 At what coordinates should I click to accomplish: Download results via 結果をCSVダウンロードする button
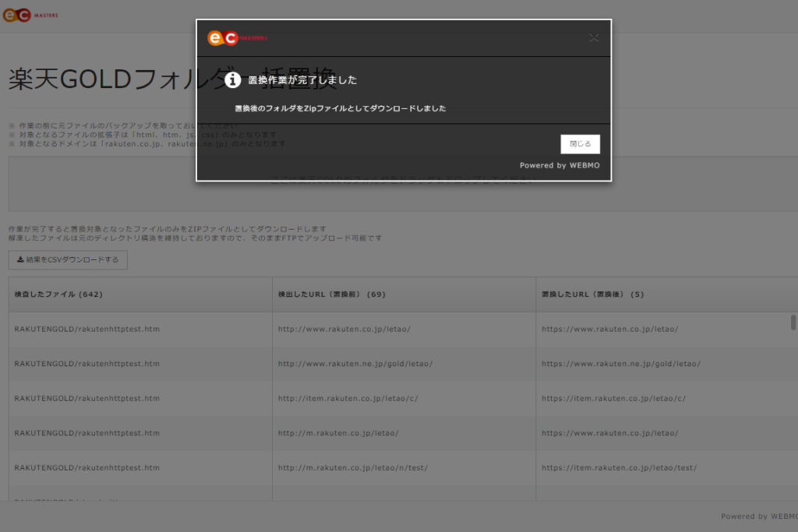68,260
